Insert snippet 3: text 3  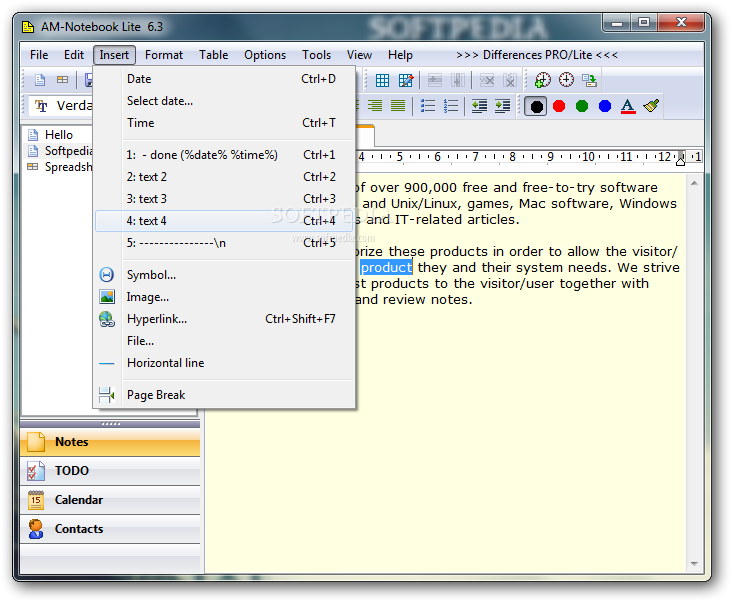coord(224,199)
